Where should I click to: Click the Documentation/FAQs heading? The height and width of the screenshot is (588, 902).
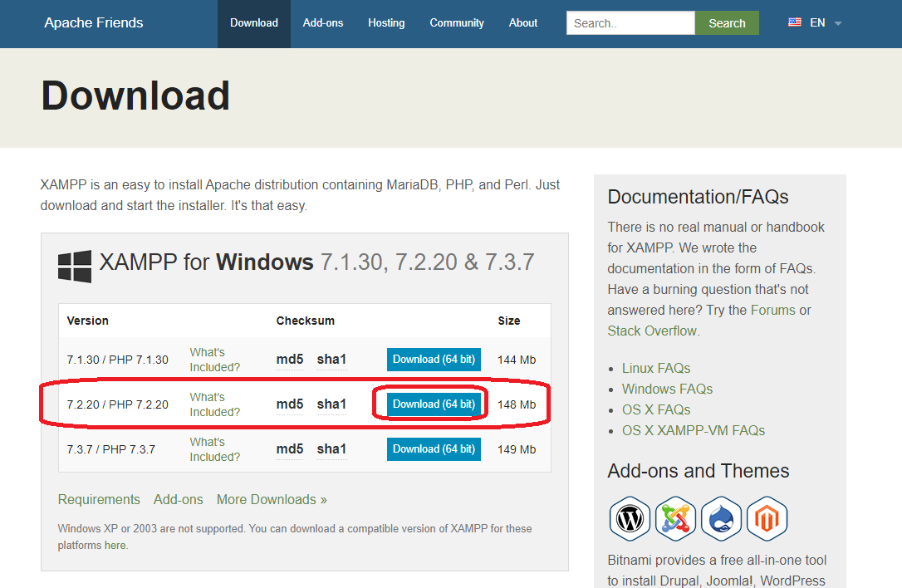coord(698,197)
